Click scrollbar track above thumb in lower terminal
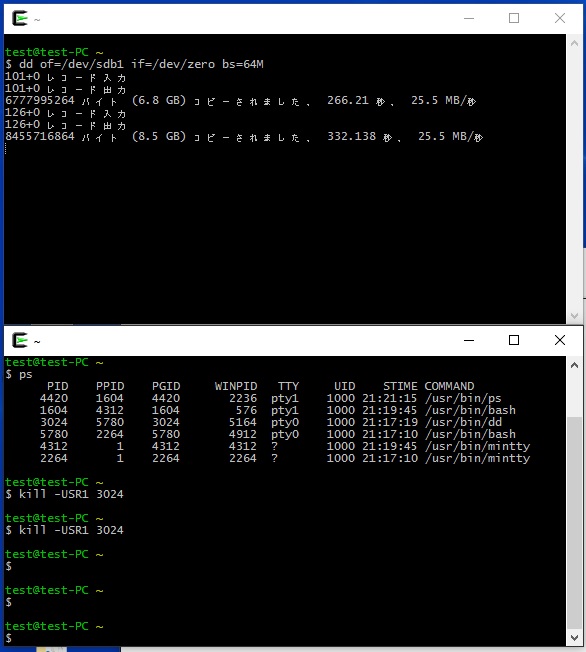 (x=574, y=395)
